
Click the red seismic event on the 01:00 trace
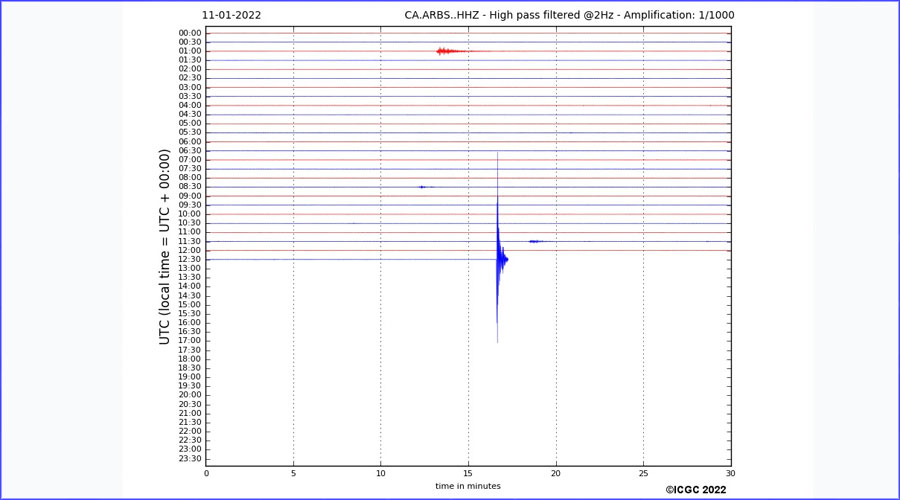click(447, 51)
